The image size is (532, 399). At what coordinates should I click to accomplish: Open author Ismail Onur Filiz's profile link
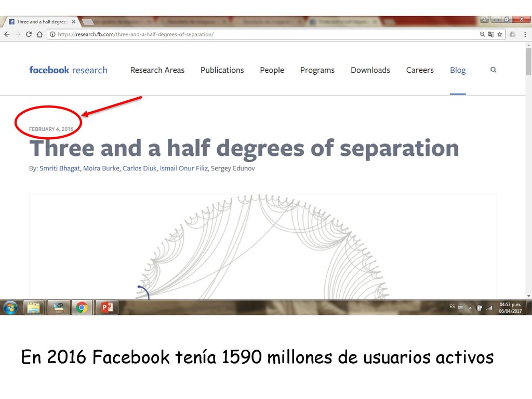pyautogui.click(x=183, y=168)
